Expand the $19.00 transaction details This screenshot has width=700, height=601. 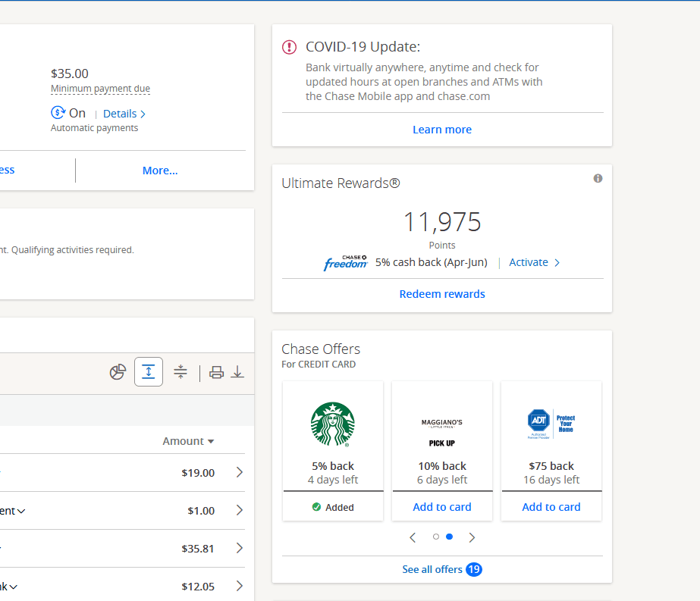click(x=240, y=472)
